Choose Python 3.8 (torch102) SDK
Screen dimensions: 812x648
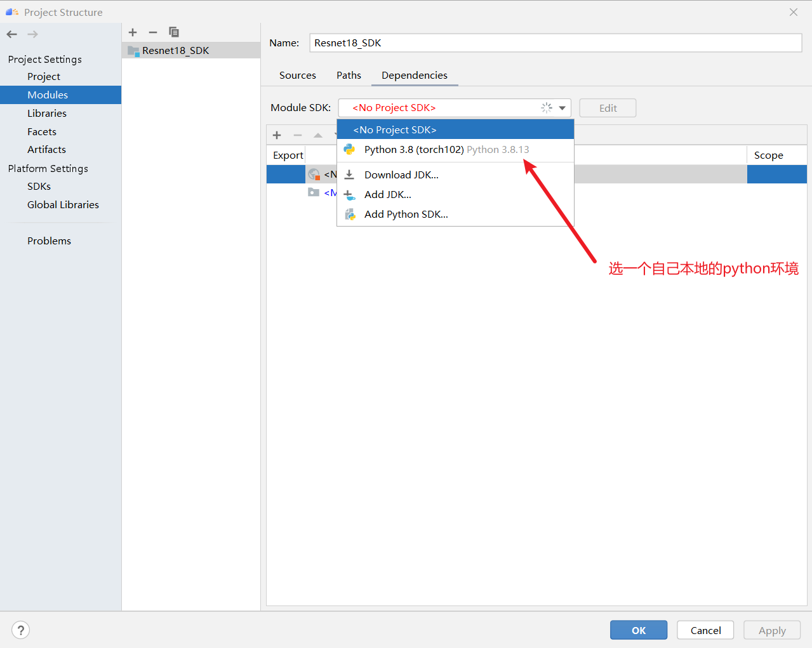click(x=455, y=149)
